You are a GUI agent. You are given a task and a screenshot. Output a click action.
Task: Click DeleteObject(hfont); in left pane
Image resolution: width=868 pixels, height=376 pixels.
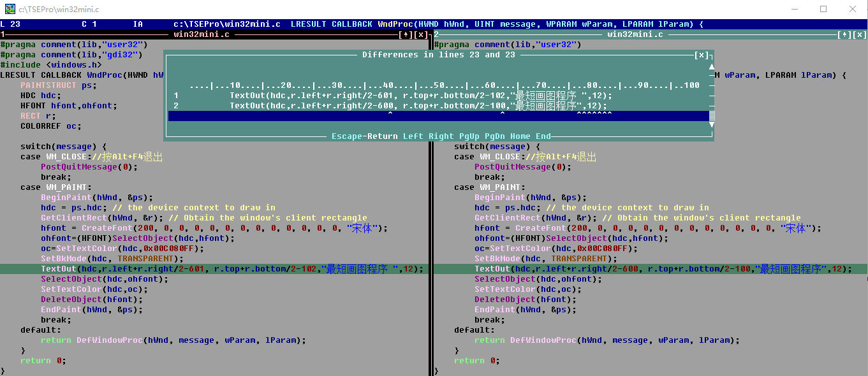tap(92, 300)
